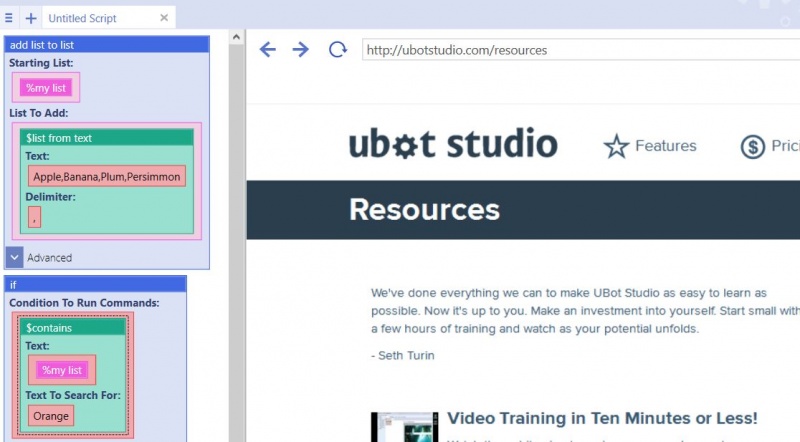Click the Resources page heading
Screen dimensions: 800x442
pos(424,209)
